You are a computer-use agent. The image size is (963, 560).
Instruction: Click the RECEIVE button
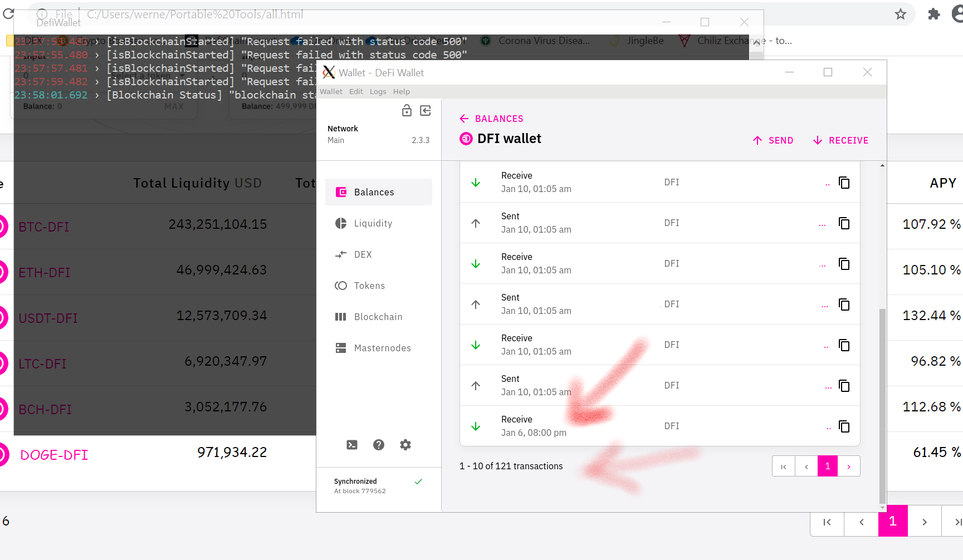pyautogui.click(x=840, y=140)
